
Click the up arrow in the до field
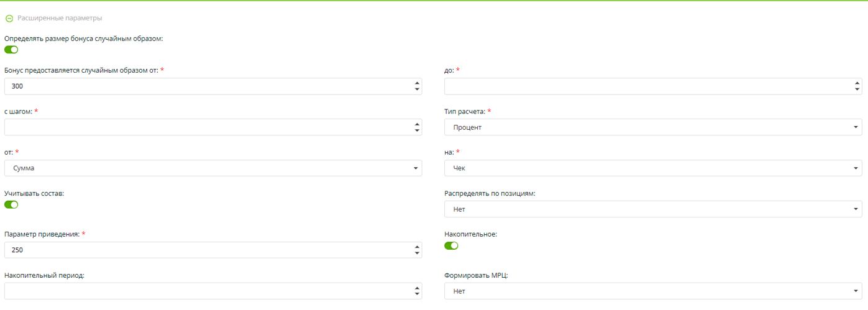[x=857, y=83]
